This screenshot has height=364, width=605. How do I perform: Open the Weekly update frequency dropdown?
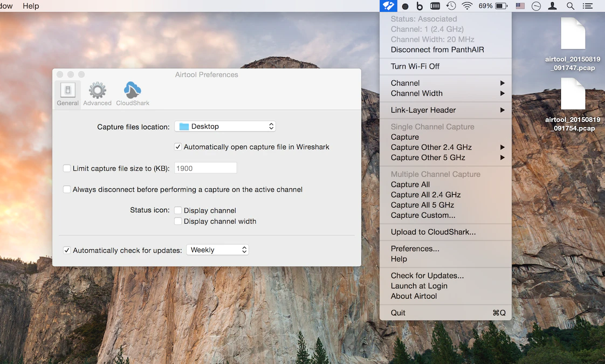point(218,250)
